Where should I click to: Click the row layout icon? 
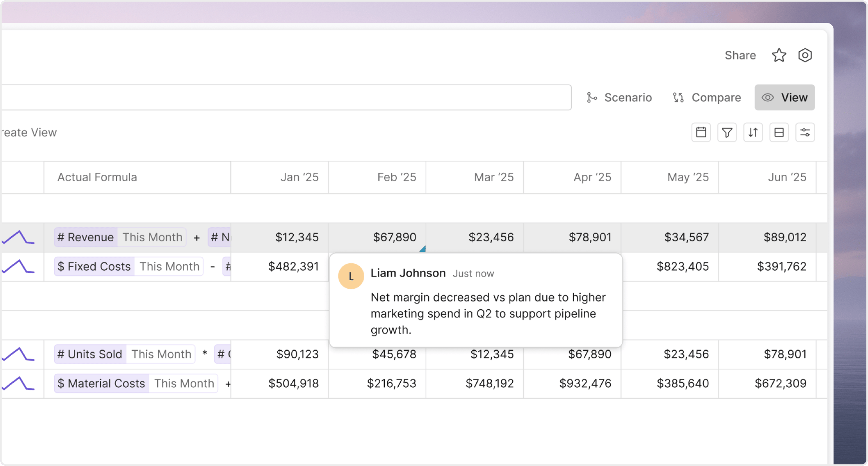779,132
